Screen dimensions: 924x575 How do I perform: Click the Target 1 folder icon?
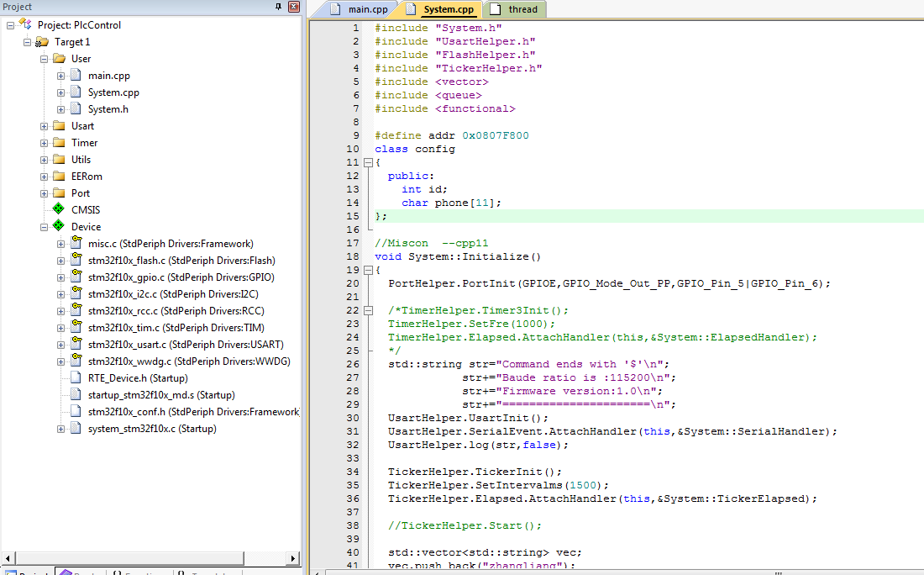(x=42, y=41)
